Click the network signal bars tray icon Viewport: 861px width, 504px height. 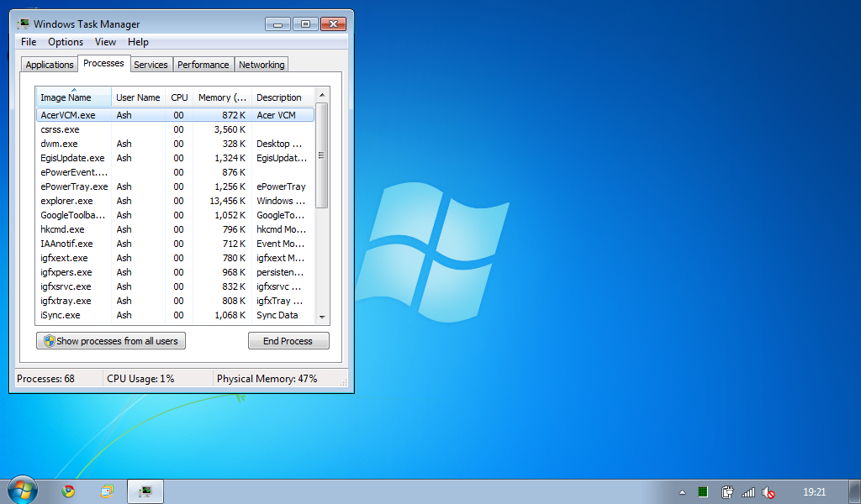pos(747,492)
